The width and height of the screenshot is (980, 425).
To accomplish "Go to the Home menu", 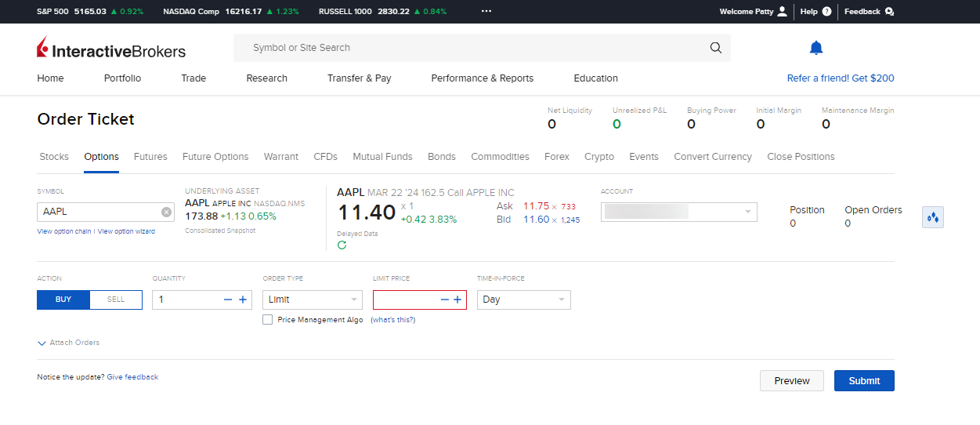I will point(50,78).
